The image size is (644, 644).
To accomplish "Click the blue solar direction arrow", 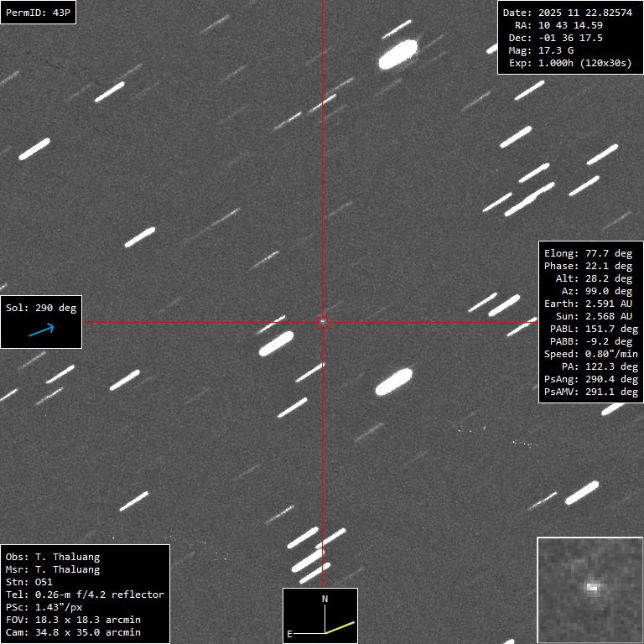I will [x=41, y=330].
